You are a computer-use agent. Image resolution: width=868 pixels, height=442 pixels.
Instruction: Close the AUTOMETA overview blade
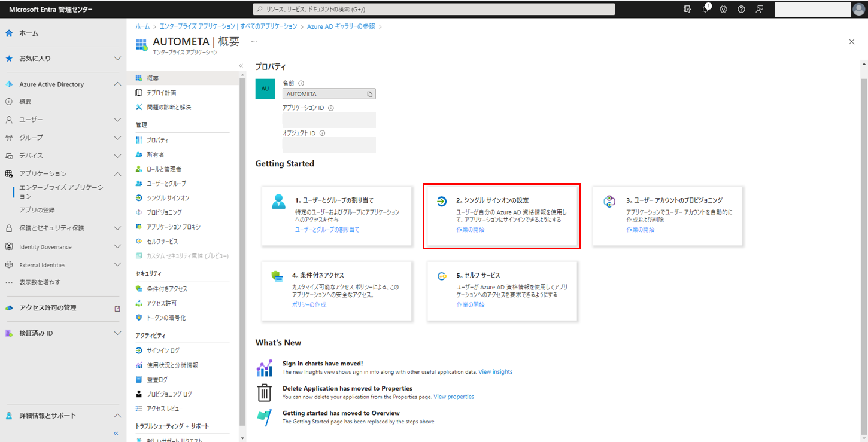(x=852, y=41)
